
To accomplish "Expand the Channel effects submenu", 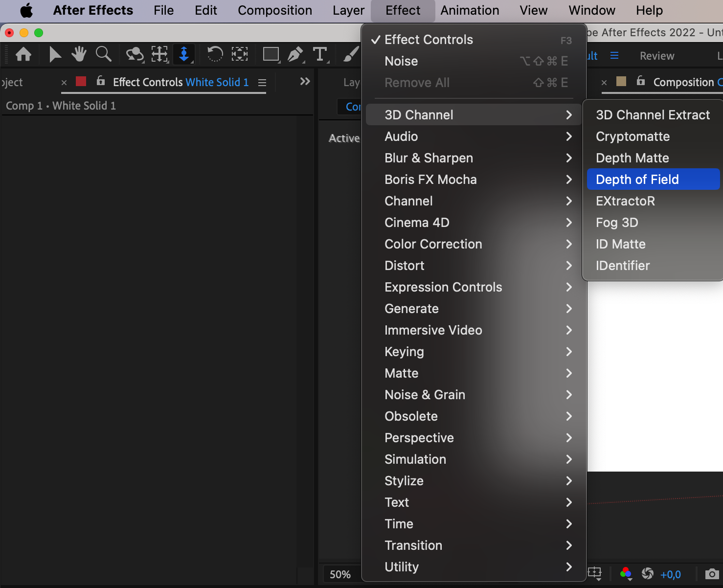I will (x=474, y=201).
